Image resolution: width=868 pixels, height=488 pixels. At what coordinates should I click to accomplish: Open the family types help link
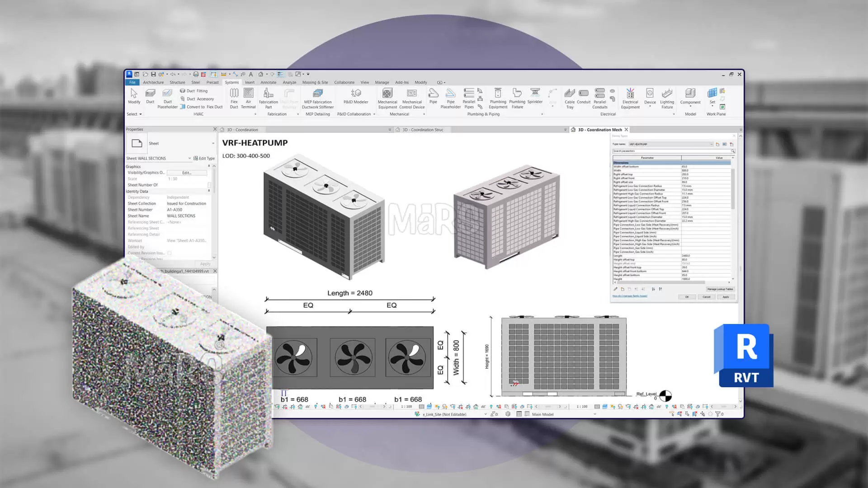[x=630, y=296]
